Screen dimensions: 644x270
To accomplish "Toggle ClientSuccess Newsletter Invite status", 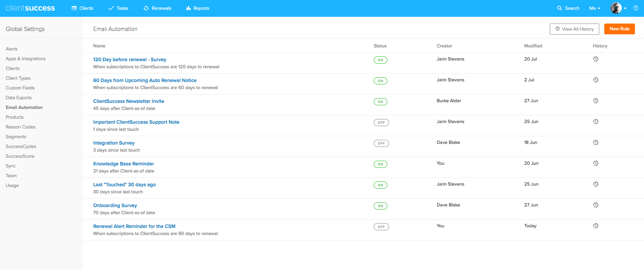I will [381, 102].
